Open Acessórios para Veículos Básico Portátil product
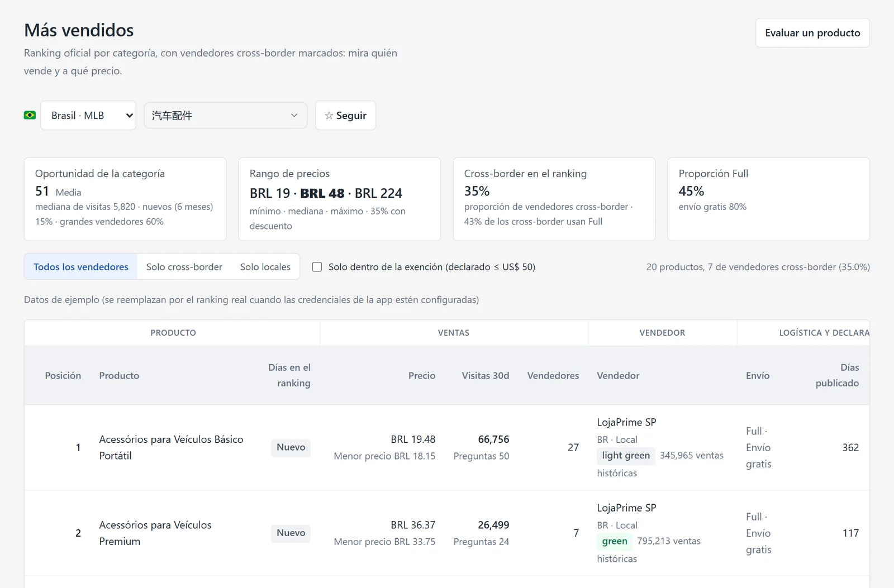The height and width of the screenshot is (588, 894). click(171, 447)
